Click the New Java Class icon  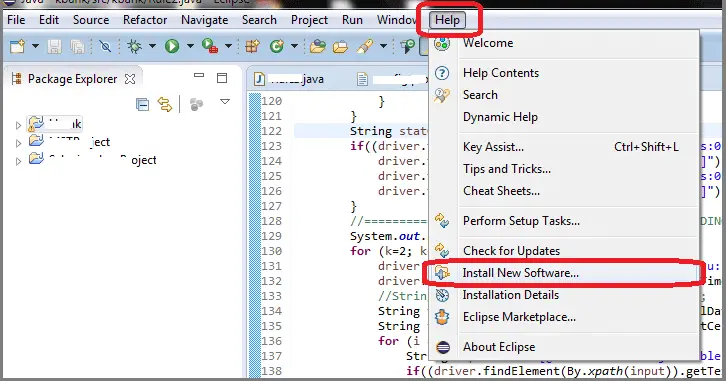coord(277,46)
